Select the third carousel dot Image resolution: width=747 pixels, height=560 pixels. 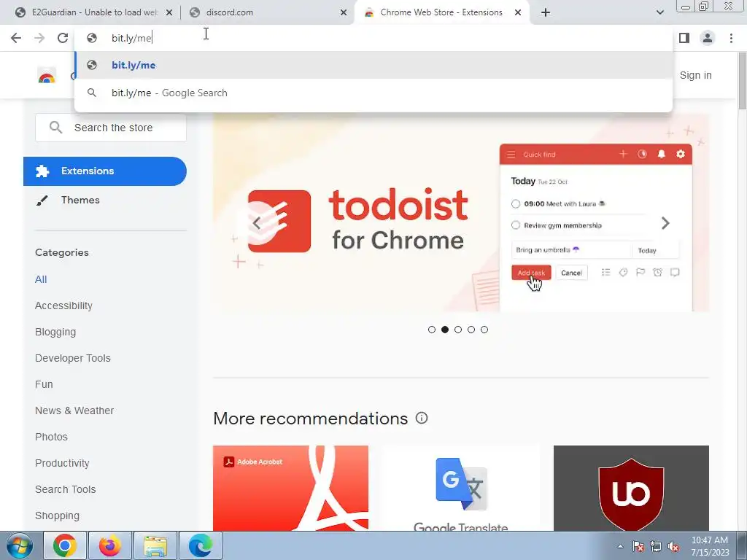(458, 330)
